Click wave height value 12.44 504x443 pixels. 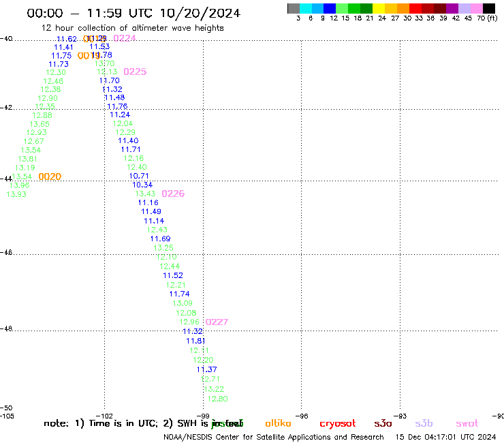170,266
